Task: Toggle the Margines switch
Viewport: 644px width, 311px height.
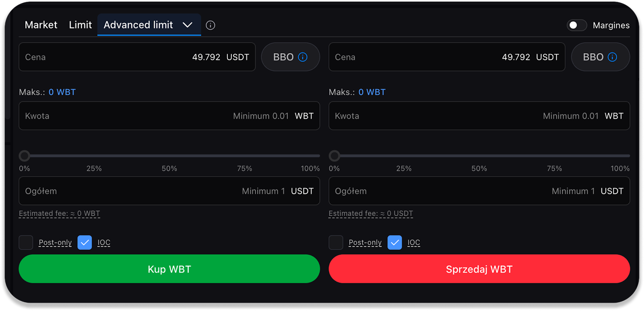Action: pyautogui.click(x=576, y=25)
